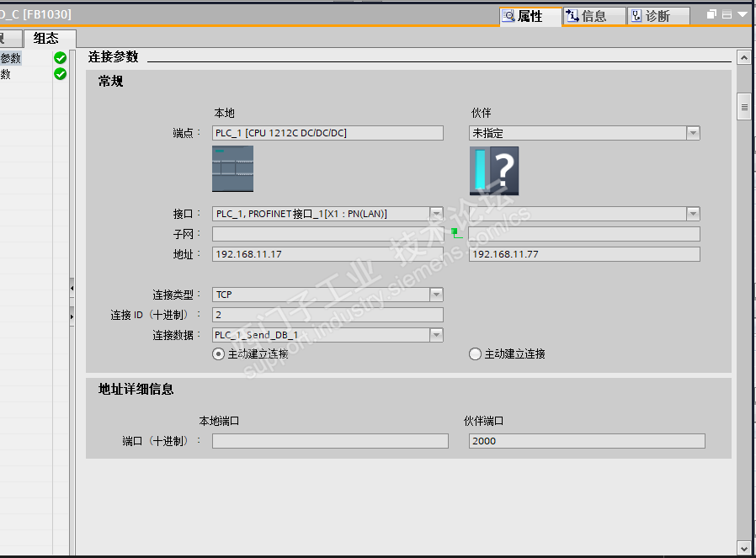Open the 属性 (Properties) tab
Viewport: 756px width, 558px height.
[530, 16]
